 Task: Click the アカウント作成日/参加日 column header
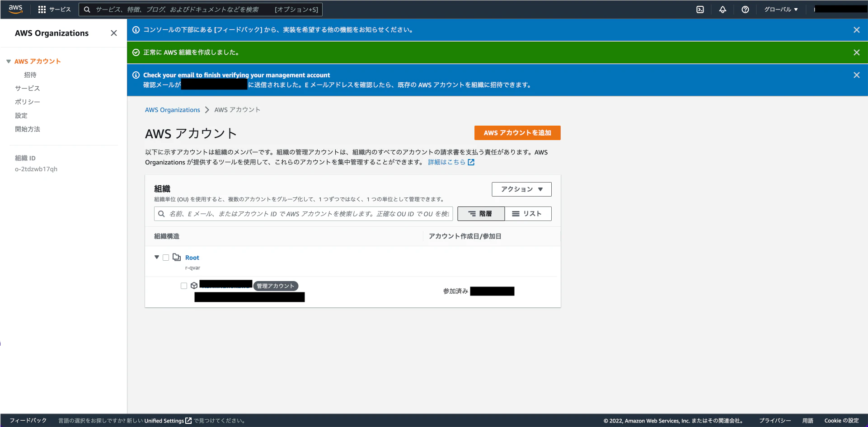coord(465,236)
